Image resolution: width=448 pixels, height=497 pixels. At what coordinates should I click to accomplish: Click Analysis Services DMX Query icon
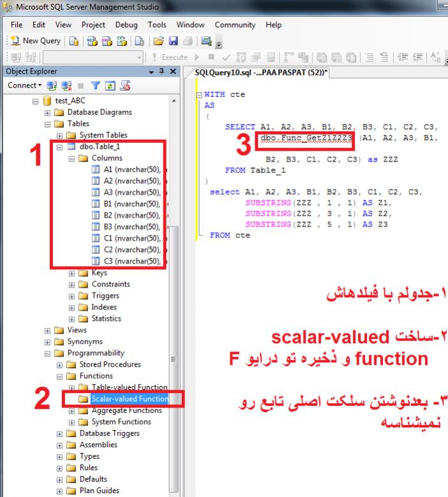tap(107, 41)
